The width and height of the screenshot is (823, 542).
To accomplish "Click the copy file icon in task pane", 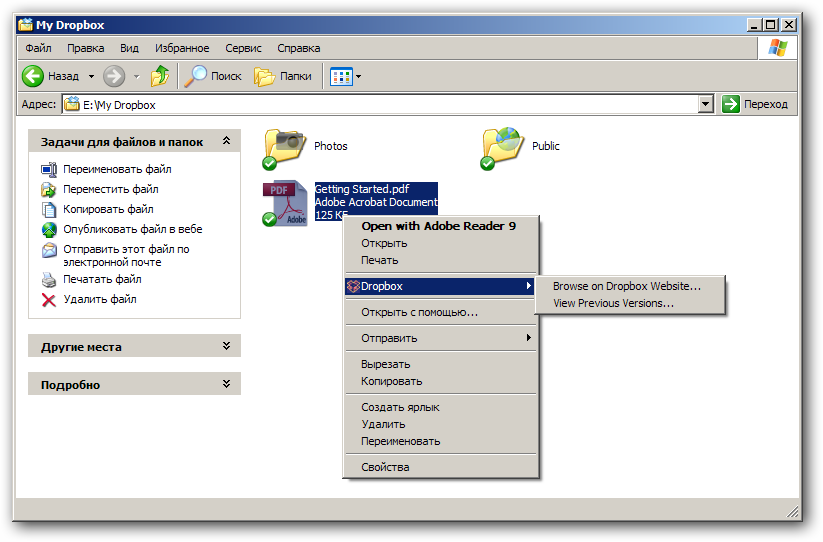I will point(49,209).
